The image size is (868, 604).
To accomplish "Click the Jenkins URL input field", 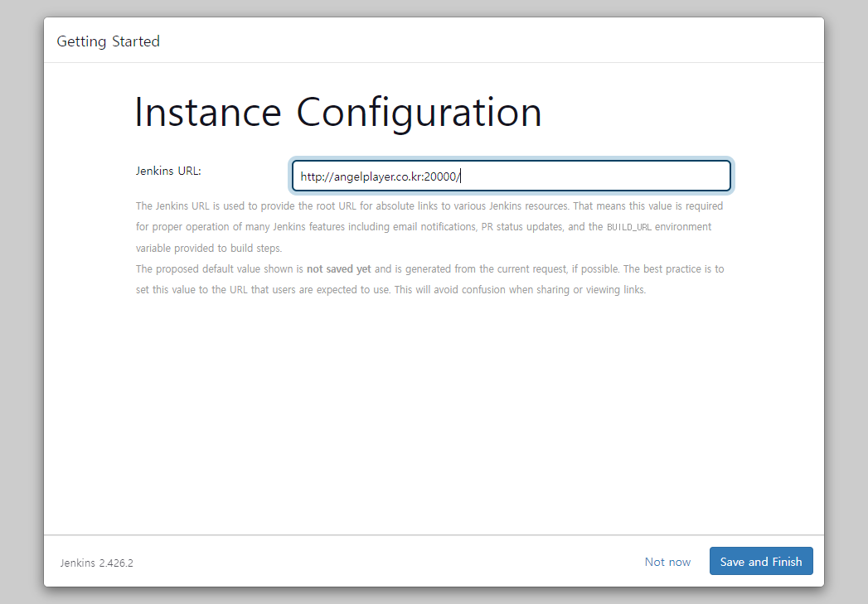I will [x=511, y=176].
